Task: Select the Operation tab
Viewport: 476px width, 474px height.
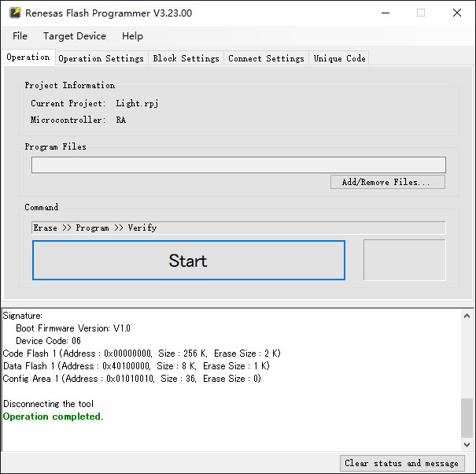Action: pos(28,57)
